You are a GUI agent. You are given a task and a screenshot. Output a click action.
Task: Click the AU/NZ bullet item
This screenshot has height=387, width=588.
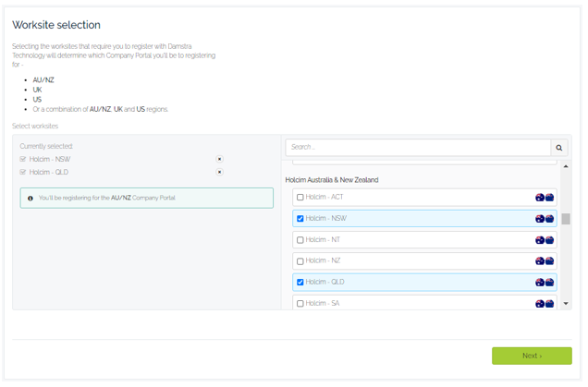coord(43,79)
